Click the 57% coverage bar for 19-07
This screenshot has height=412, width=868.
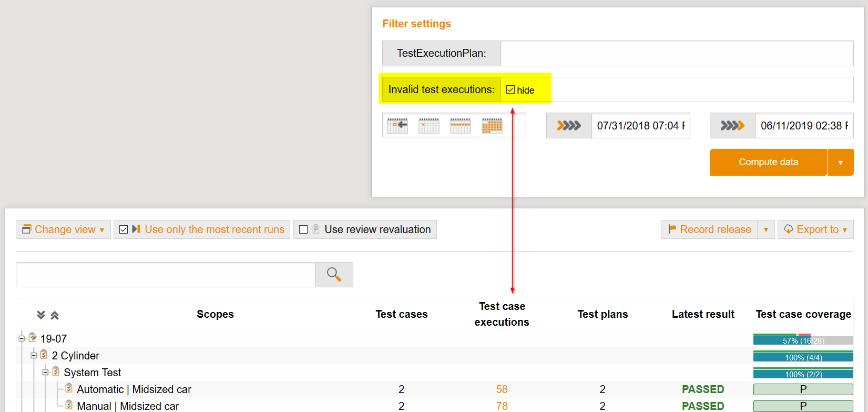point(803,340)
